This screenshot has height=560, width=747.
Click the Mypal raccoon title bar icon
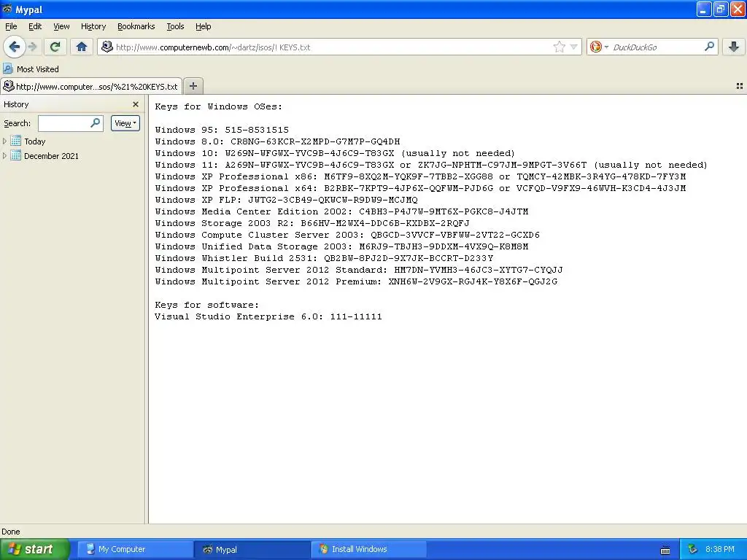point(7,9)
